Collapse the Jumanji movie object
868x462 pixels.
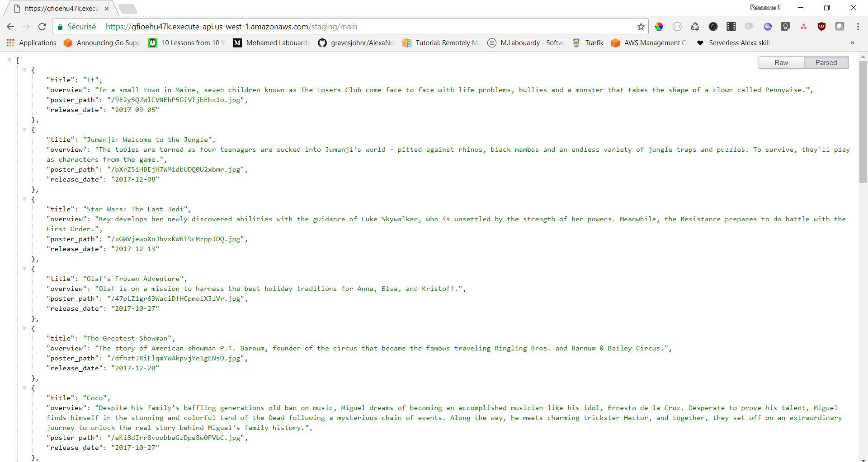24,130
